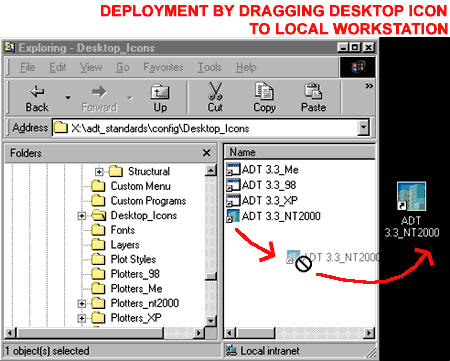Expand the Plotters_nt2000 folder

[82, 304]
